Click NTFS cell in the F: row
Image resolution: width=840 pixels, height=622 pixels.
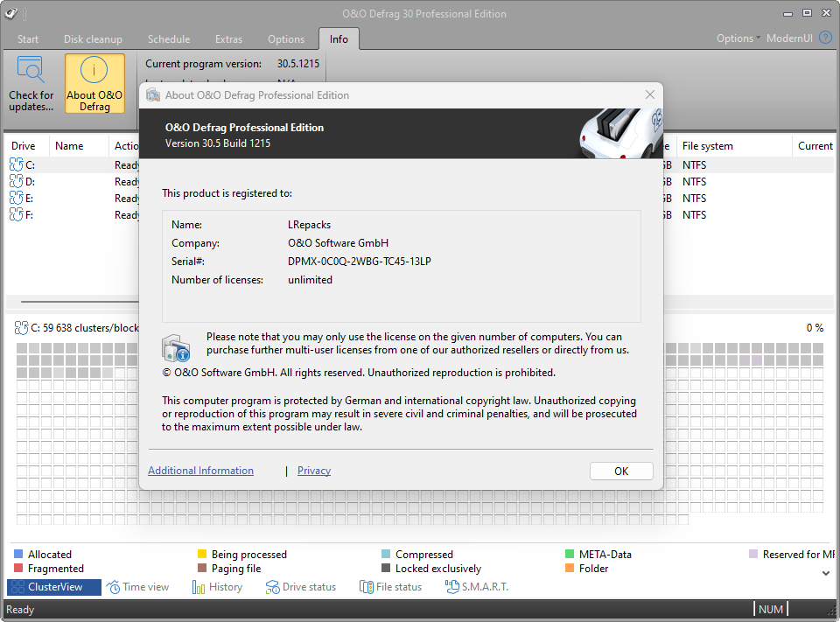pyautogui.click(x=694, y=215)
